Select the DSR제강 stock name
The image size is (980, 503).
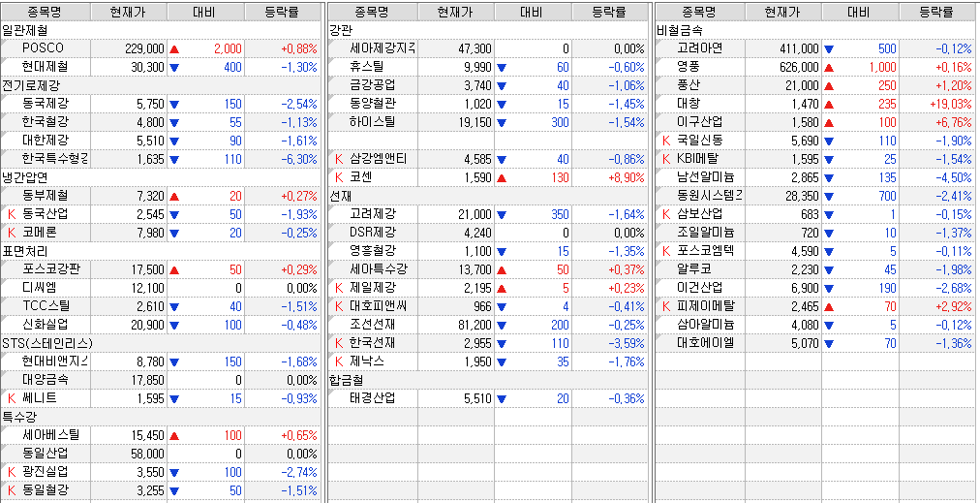click(x=373, y=232)
